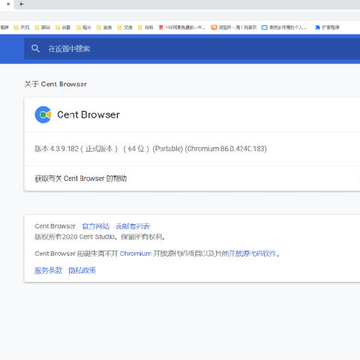Open the 163网易免费邮 bookmark
Viewport: 360px width, 360px height.
[182, 28]
